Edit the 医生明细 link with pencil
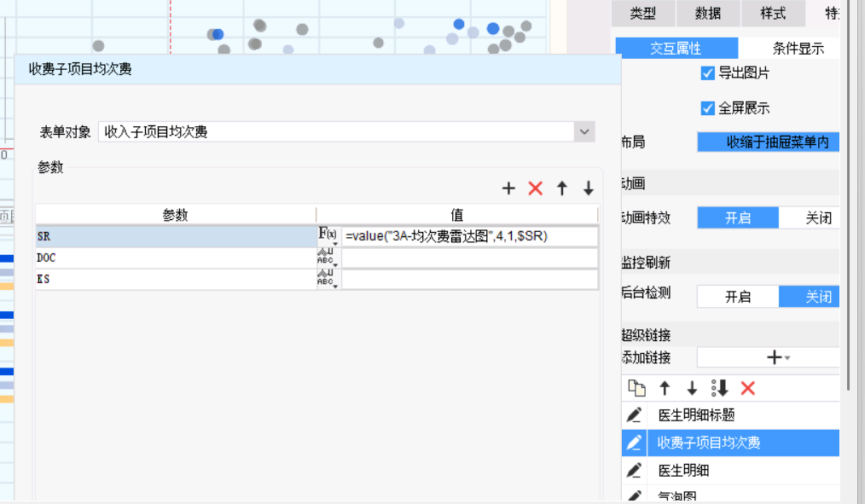This screenshot has height=504, width=865. 634,471
